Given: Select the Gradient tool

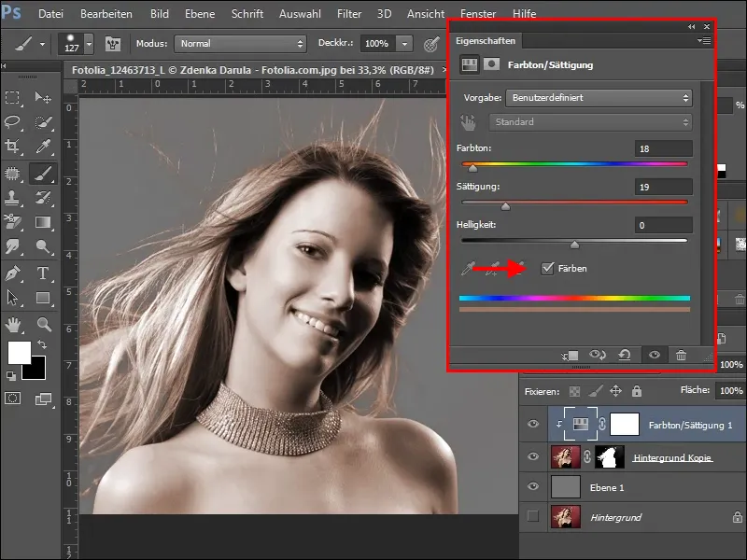Looking at the screenshot, I should 43,222.
